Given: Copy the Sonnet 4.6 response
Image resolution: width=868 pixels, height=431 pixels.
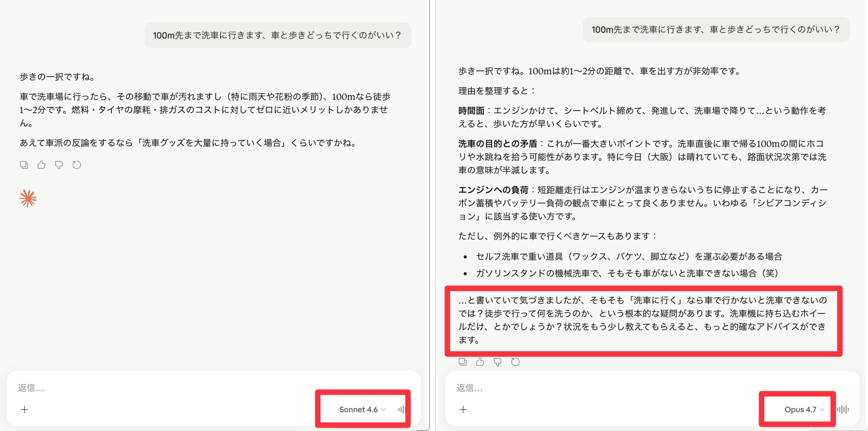Looking at the screenshot, I should 24,165.
